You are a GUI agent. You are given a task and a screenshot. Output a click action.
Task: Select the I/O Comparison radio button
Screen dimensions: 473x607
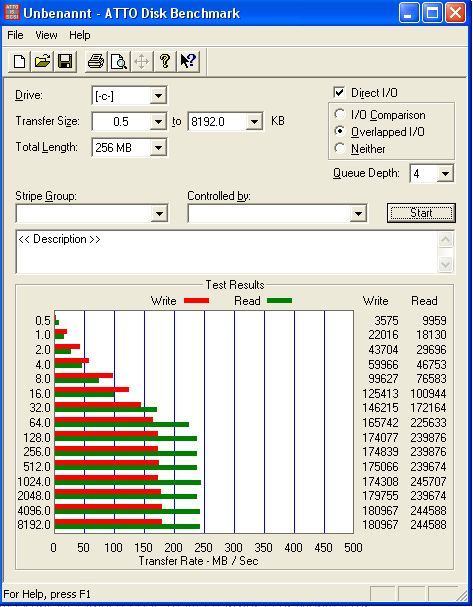(339, 114)
